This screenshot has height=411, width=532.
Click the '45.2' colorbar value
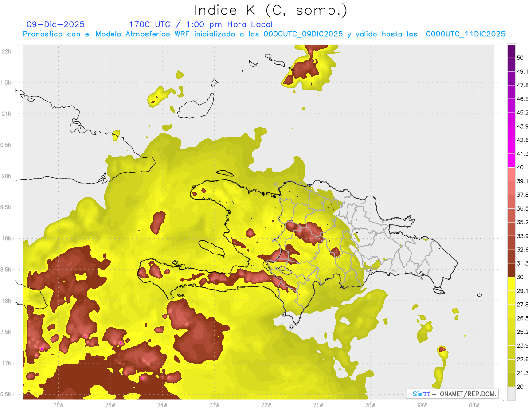[522, 113]
